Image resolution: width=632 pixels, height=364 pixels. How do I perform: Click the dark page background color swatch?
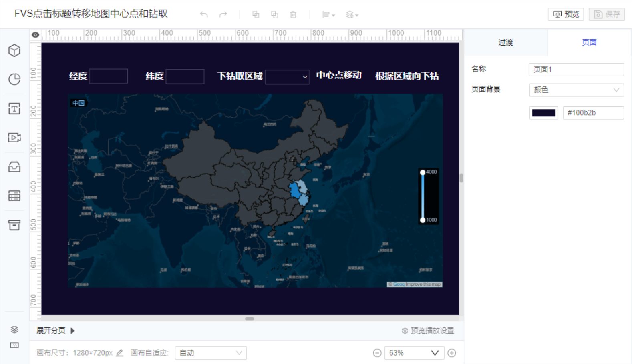[x=543, y=113]
